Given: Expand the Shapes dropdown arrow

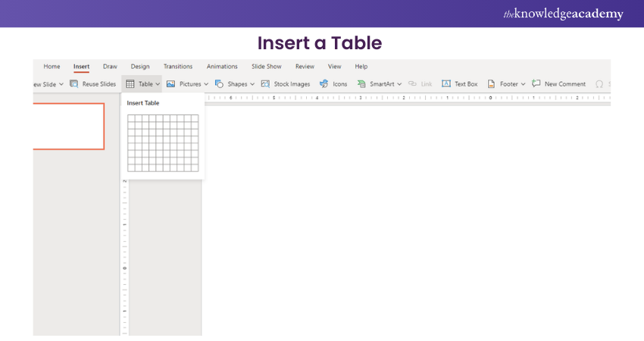Looking at the screenshot, I should (253, 84).
